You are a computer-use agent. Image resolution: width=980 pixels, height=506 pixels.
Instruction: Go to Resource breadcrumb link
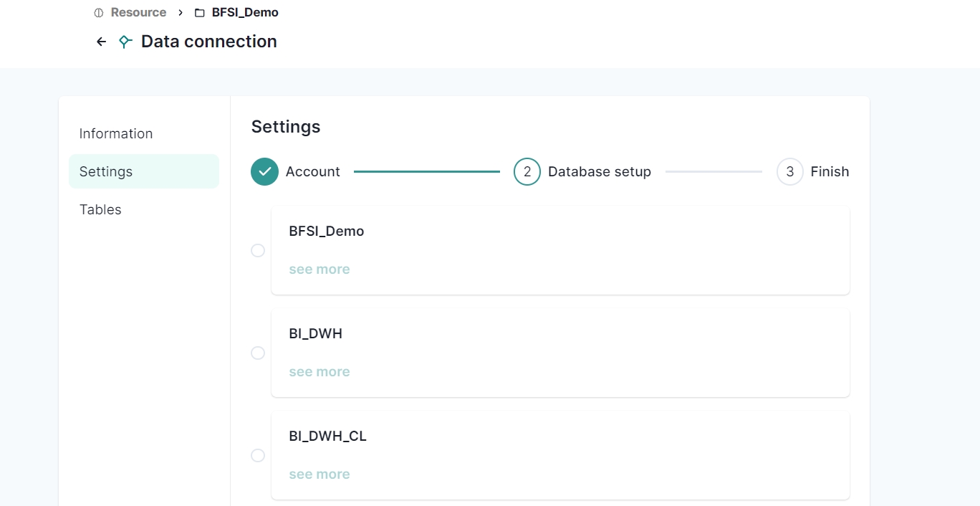point(138,13)
